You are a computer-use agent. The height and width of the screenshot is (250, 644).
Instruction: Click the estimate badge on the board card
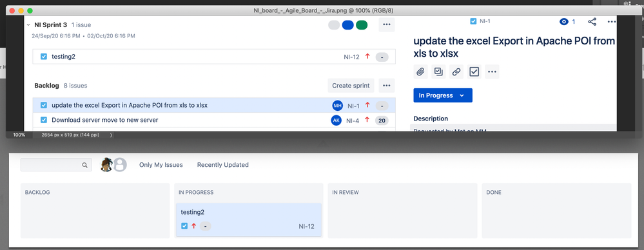(206, 226)
